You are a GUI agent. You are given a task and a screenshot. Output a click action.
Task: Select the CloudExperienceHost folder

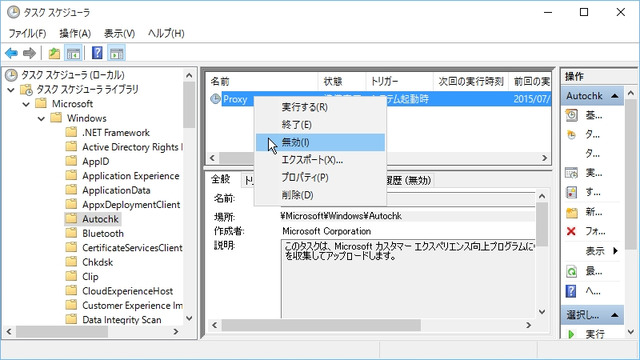pos(127,291)
